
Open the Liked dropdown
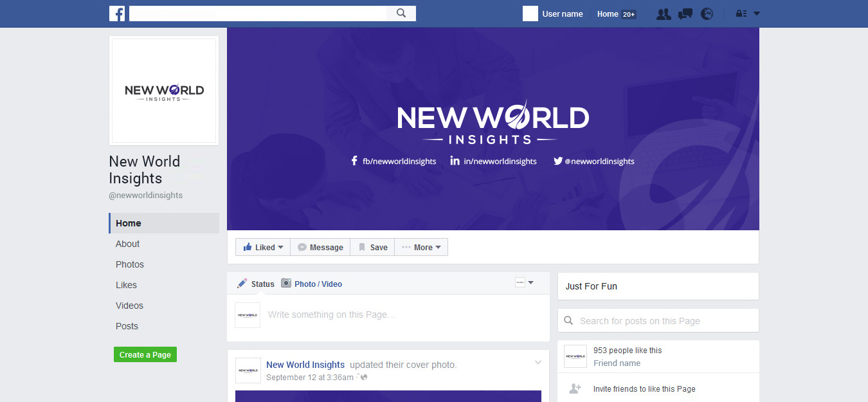262,247
